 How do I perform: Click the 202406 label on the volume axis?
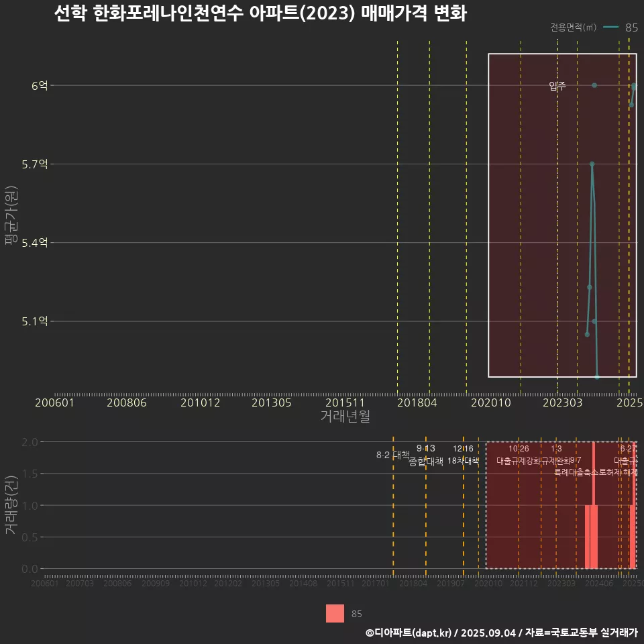[599, 583]
